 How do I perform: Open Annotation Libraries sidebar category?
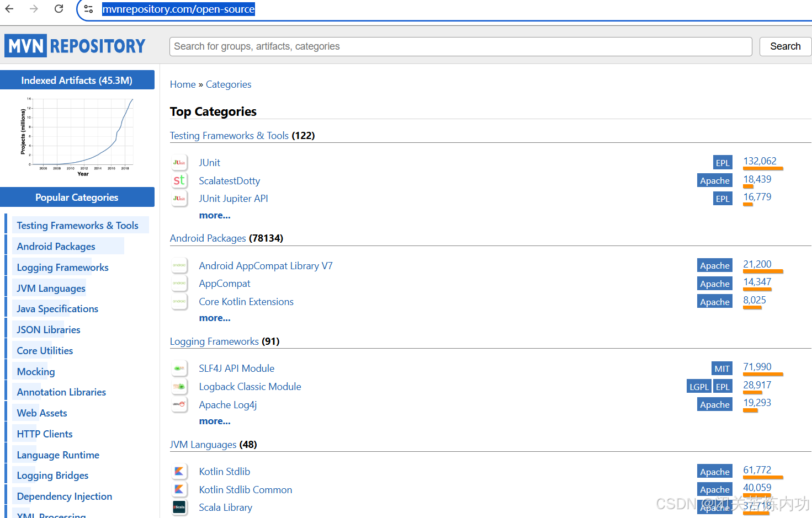click(61, 392)
